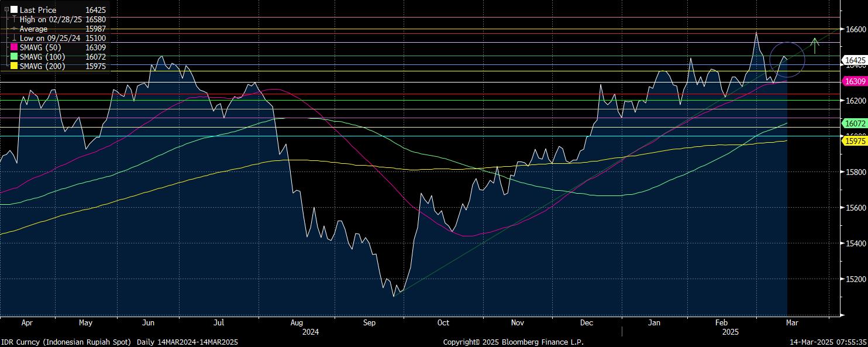Click the green 16072 axis tag
Viewport: 868px width, 347px height.
pos(854,123)
